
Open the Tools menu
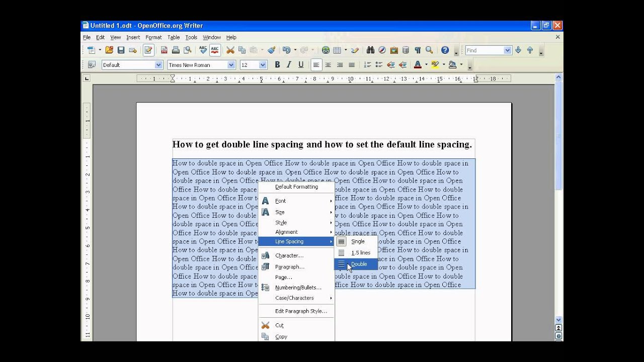click(x=191, y=37)
